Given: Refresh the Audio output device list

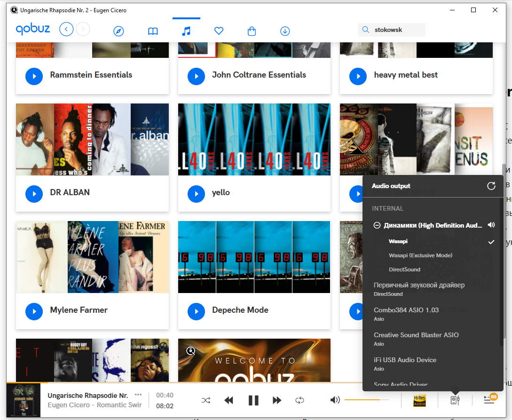Looking at the screenshot, I should click(x=491, y=186).
